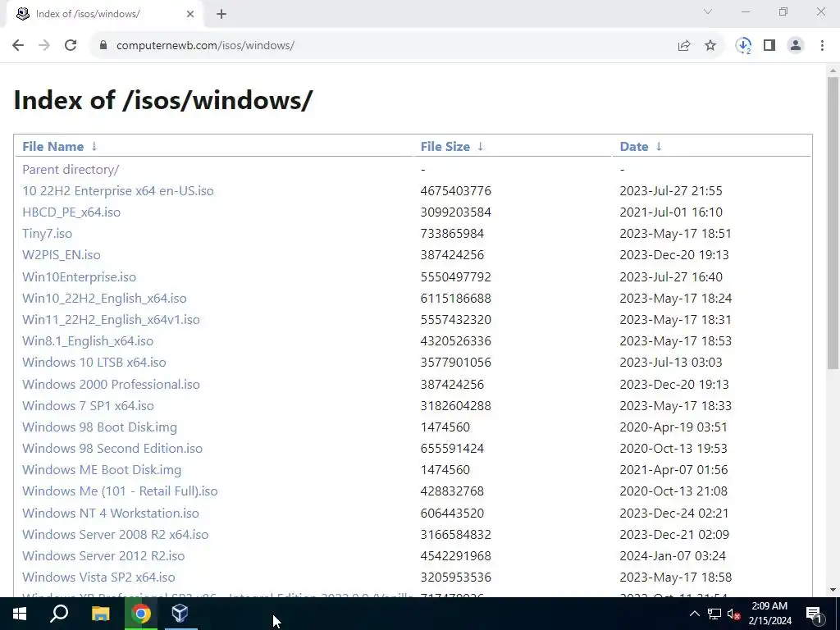Toggle the Chrome side panel
Image resolution: width=840 pixels, height=630 pixels.
[769, 46]
